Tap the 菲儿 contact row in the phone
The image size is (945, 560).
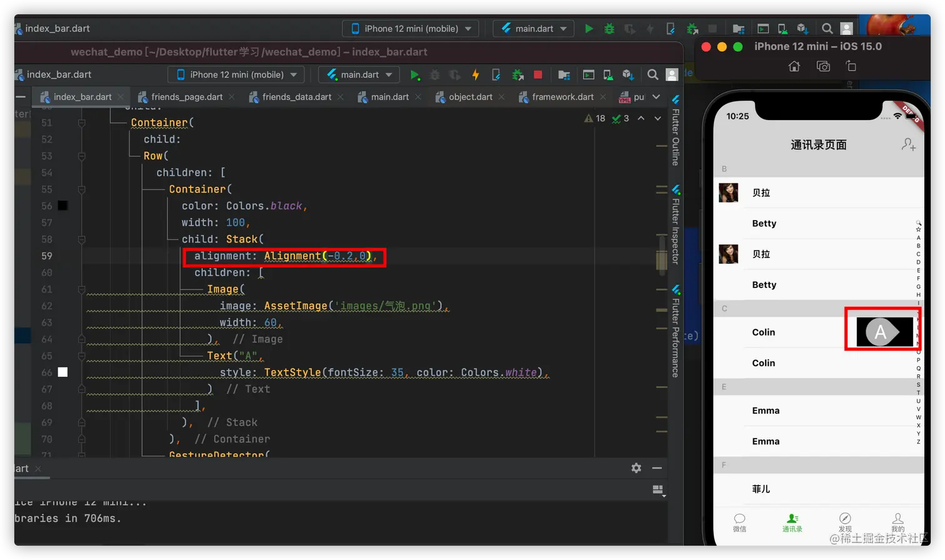819,489
